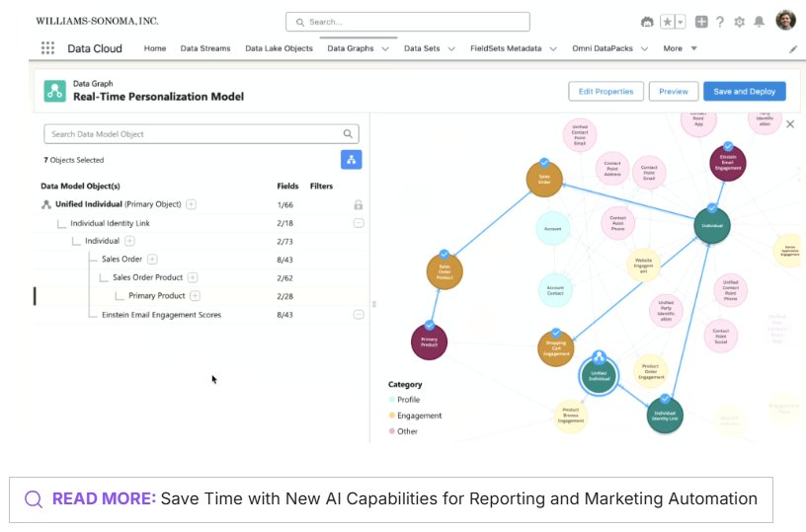Toggle checkmark on Sales Order Product node
The image size is (806, 532).
pos(444,255)
